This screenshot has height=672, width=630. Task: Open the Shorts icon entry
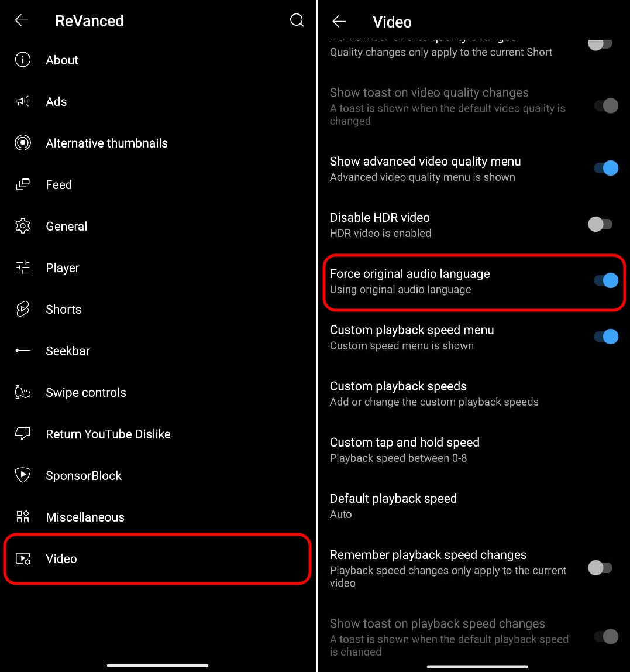click(23, 309)
